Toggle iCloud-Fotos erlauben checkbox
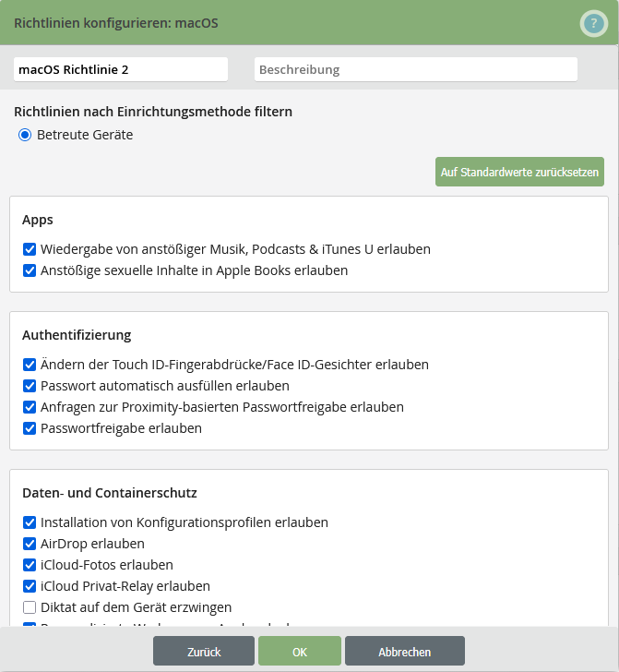 click(x=30, y=565)
